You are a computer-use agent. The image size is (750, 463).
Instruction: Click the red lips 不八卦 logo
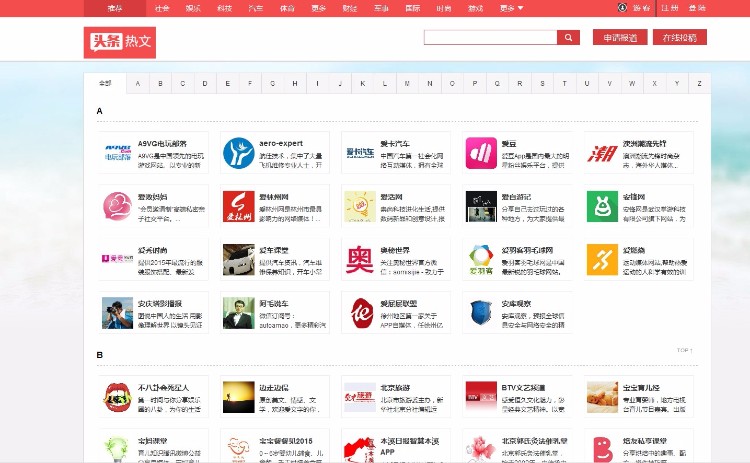(x=117, y=397)
